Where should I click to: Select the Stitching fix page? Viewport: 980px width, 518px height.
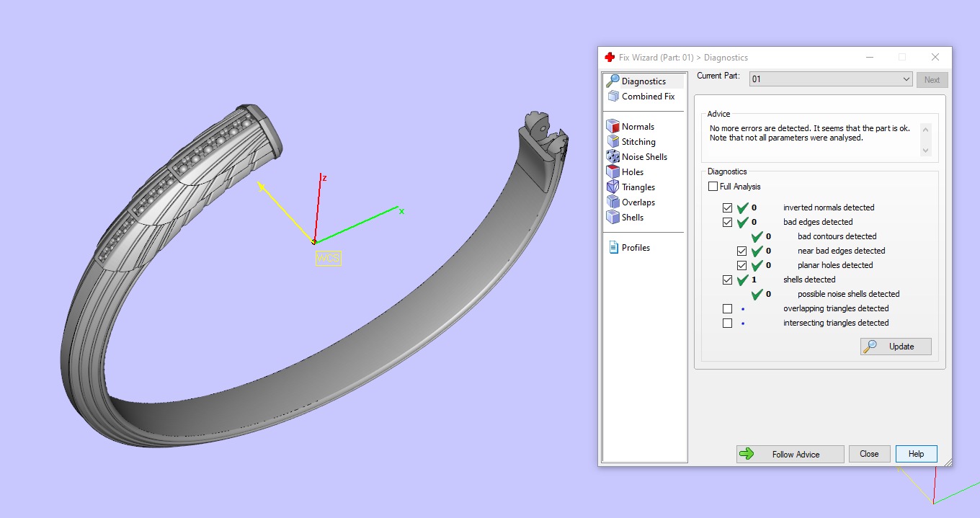coord(638,142)
